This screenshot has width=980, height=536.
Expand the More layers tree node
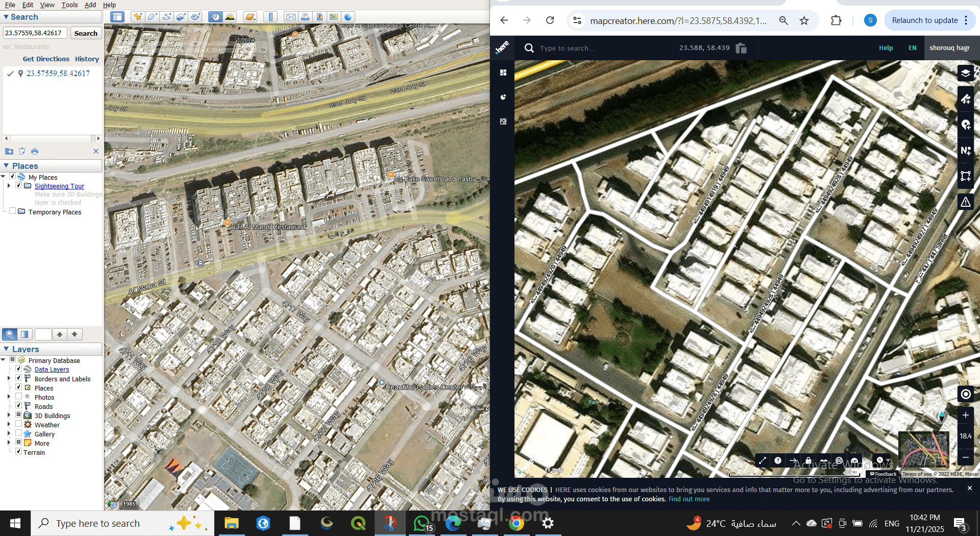(9, 443)
